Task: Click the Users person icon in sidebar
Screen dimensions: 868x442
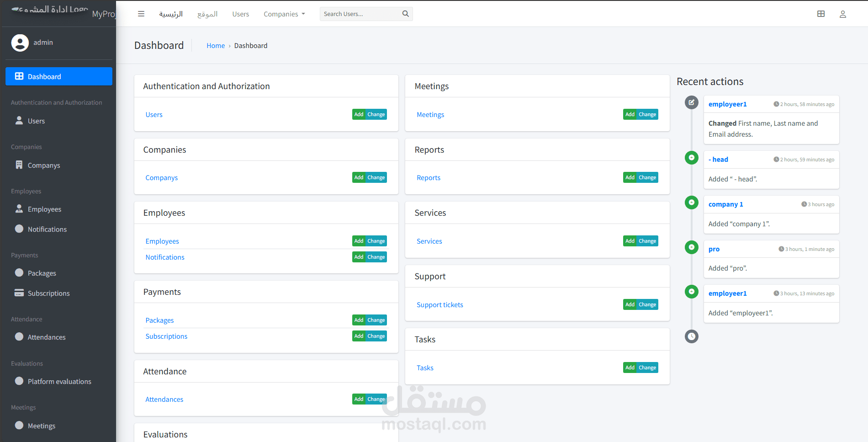Action: [x=19, y=121]
